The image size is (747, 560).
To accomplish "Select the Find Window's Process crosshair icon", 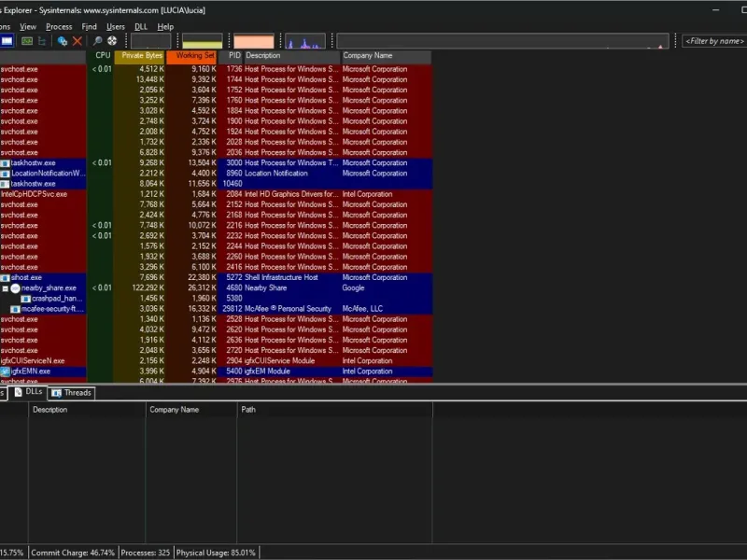I will pyautogui.click(x=112, y=41).
